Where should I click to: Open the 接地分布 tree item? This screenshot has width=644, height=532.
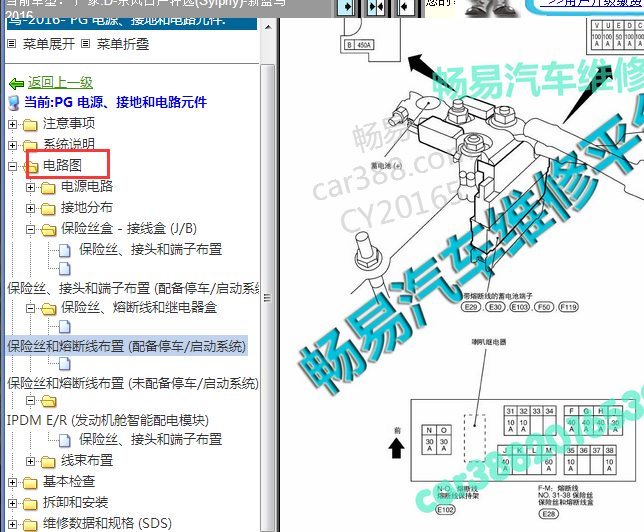point(87,207)
